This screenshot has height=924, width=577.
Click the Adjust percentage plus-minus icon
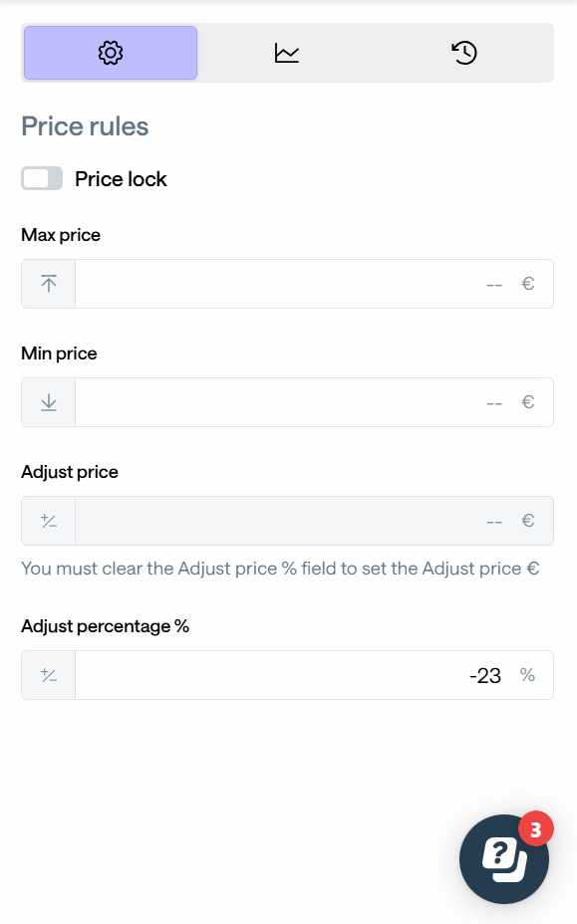pos(49,675)
